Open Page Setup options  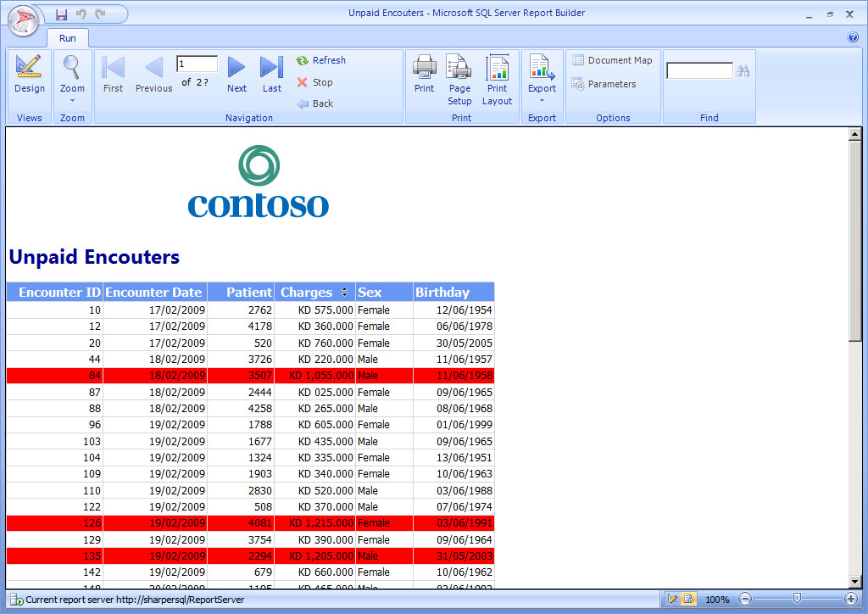459,81
